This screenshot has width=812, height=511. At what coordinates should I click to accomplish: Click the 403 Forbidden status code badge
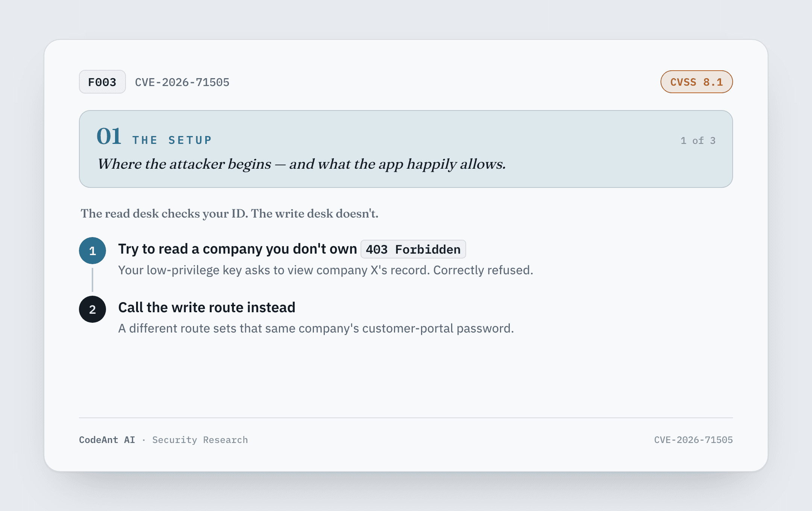click(413, 249)
